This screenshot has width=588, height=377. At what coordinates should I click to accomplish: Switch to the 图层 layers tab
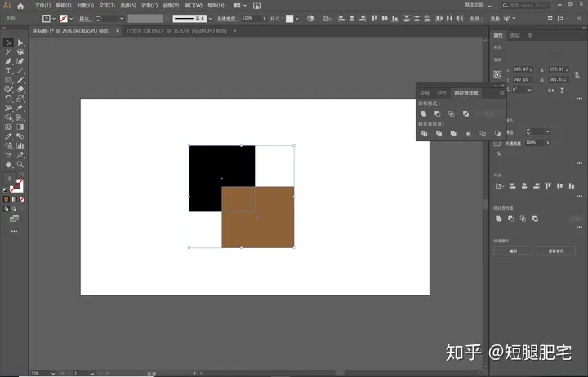click(x=514, y=35)
